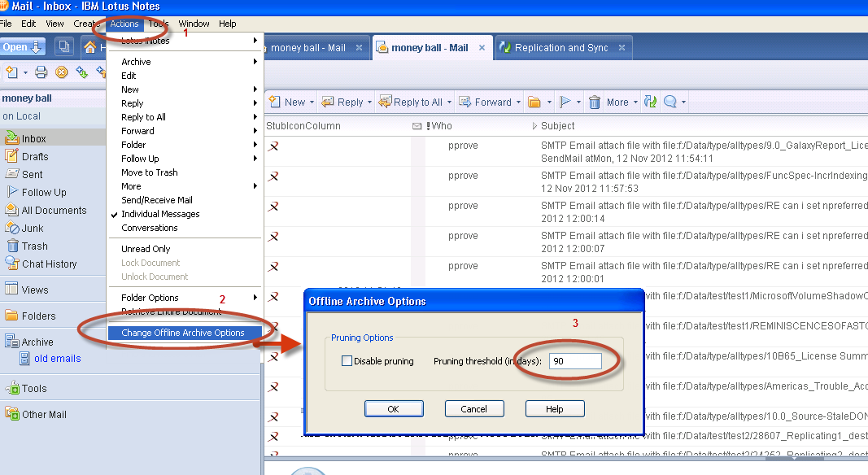Expand the Folders section
Image resolution: width=868 pixels, height=475 pixels.
coord(38,316)
